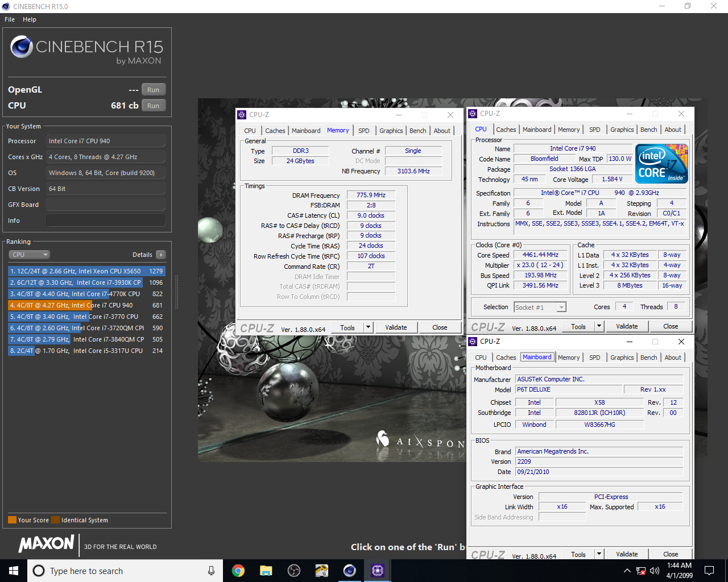Select Mainboard tab in Memory window

[306, 131]
